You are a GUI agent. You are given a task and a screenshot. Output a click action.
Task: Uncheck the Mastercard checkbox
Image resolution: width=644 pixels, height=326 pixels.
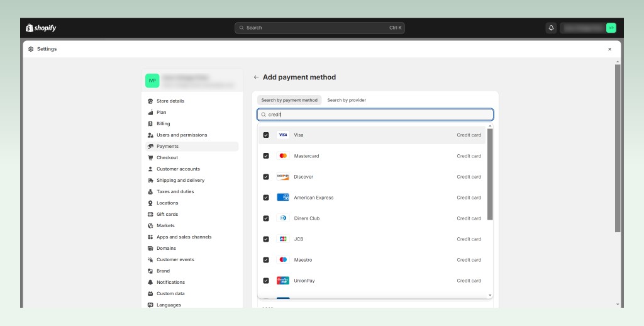click(266, 156)
